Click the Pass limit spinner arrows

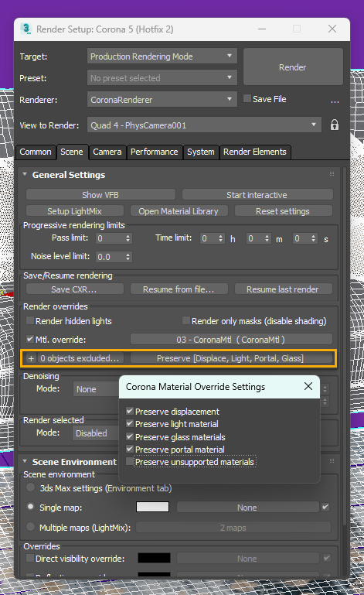(128, 238)
